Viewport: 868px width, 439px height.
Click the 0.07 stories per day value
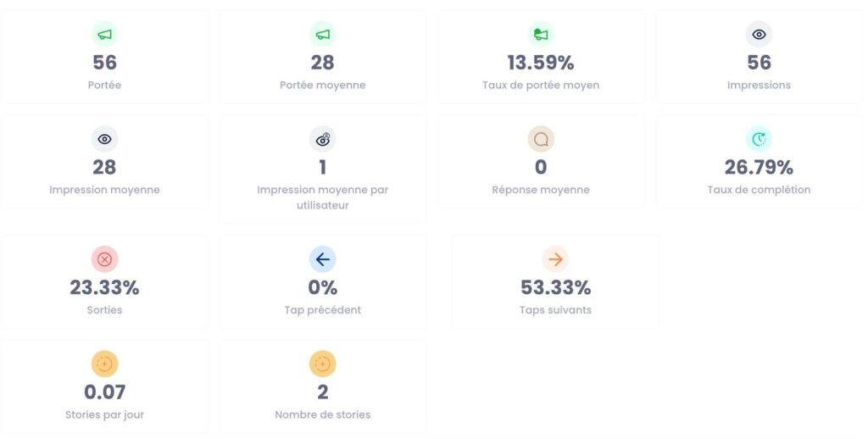click(104, 392)
